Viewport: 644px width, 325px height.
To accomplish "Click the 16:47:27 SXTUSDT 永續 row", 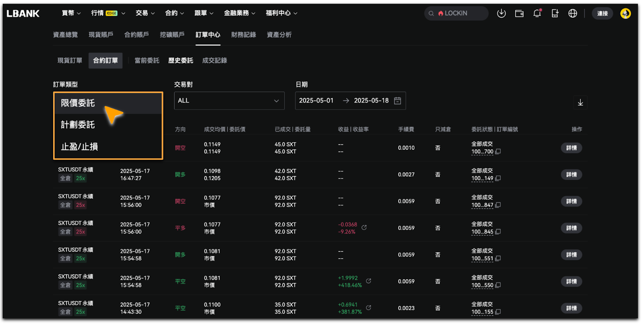I will point(320,175).
